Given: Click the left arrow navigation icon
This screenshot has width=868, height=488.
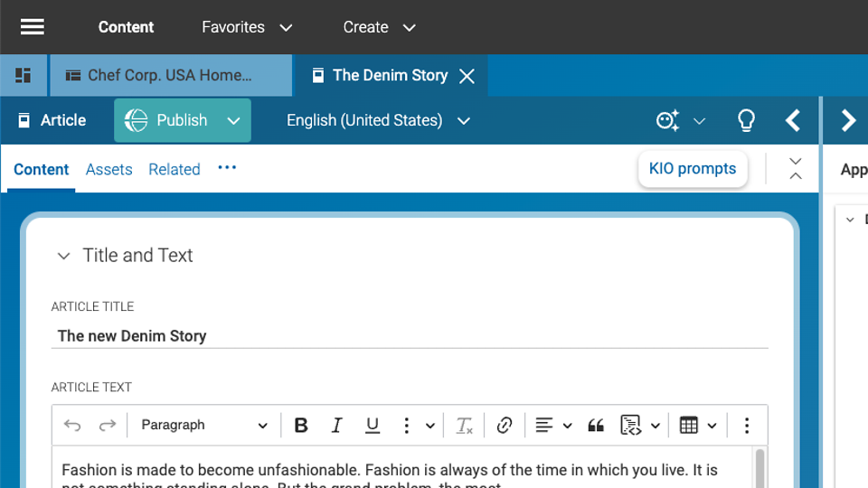Looking at the screenshot, I should (x=793, y=120).
